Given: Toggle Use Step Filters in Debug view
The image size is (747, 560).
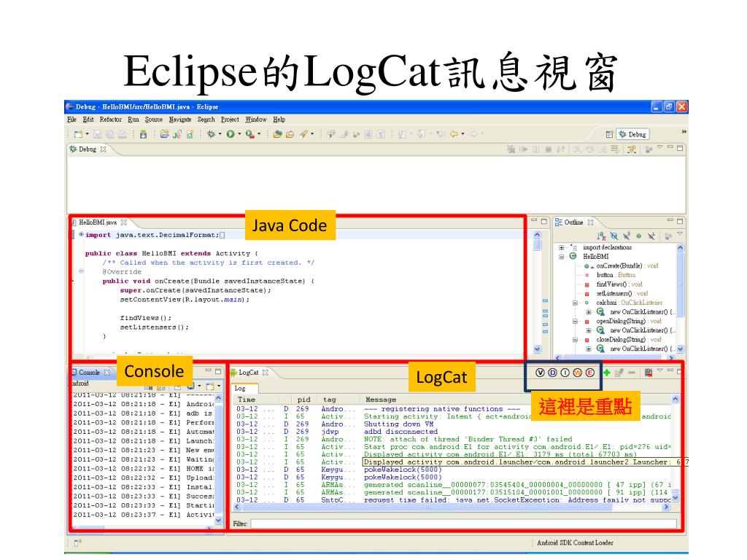Looking at the screenshot, I should pyautogui.click(x=631, y=149).
